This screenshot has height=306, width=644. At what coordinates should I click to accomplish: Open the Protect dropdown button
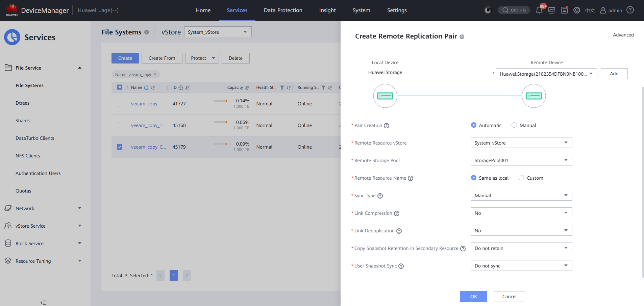tap(202, 58)
